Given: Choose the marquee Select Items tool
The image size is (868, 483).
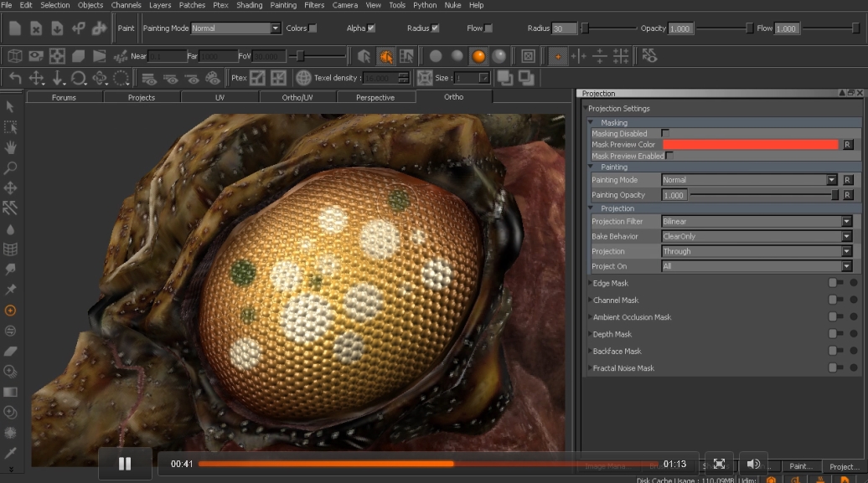Looking at the screenshot, I should coord(10,126).
